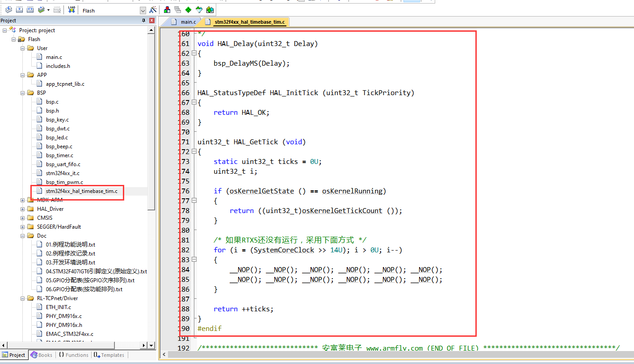Select PHY_DM916x.c in the project tree
Image resolution: width=634 pixels, height=364 pixels.
click(63, 316)
